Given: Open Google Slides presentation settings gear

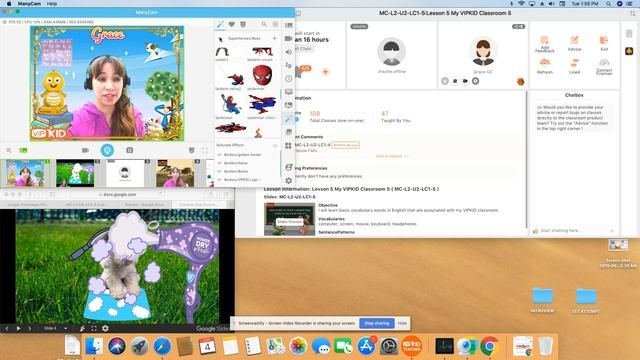Looking at the screenshot, I should click(x=105, y=328).
